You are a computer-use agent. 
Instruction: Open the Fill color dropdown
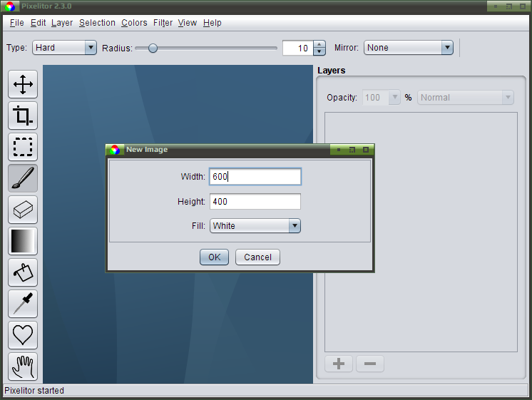[255, 225]
